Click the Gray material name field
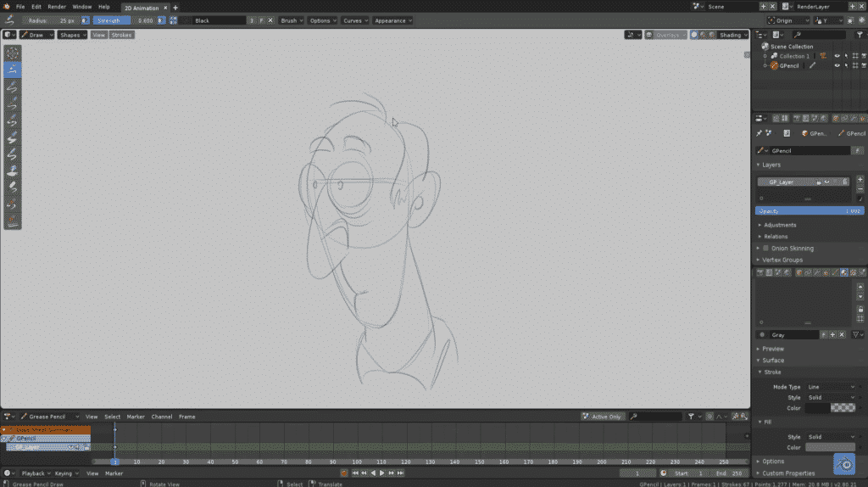868x487 pixels. [793, 334]
